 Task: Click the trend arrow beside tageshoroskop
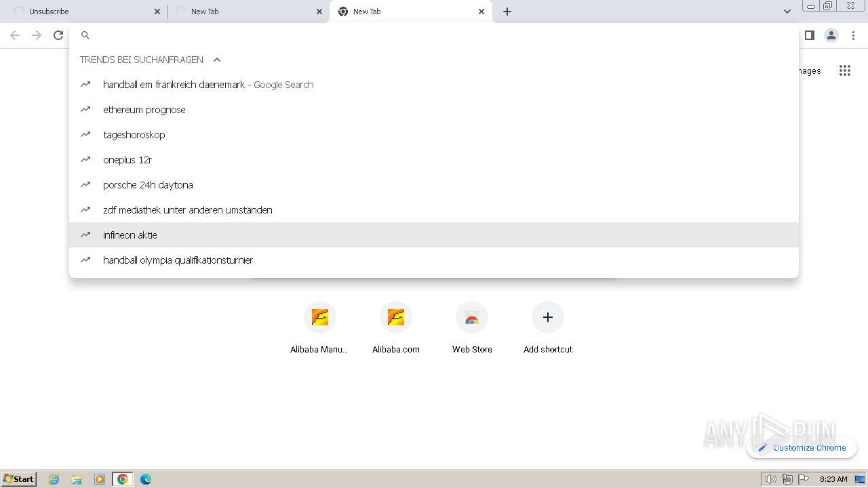85,134
